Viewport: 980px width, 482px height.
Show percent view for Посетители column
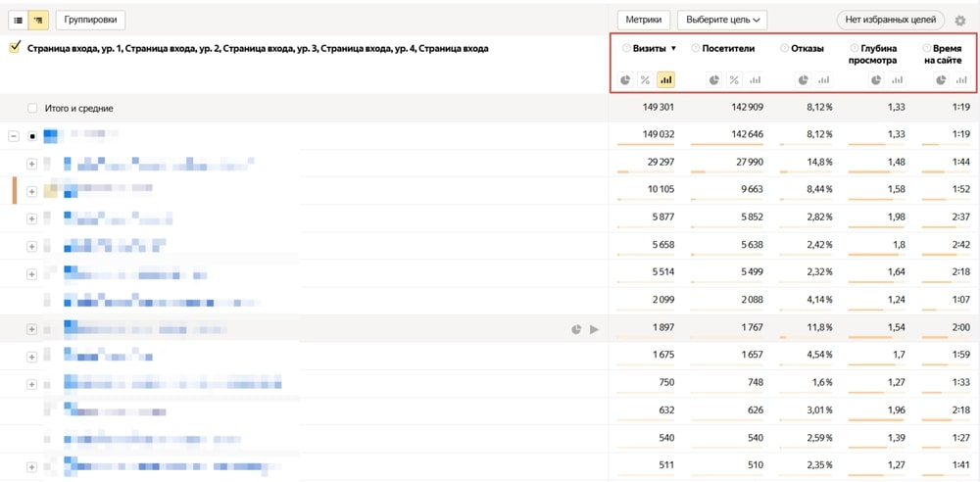pos(735,80)
